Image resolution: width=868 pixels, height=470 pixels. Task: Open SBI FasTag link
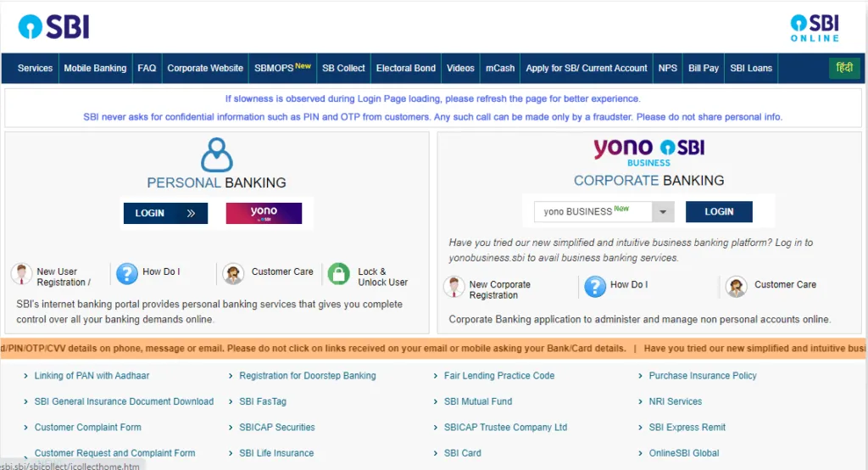coord(263,401)
